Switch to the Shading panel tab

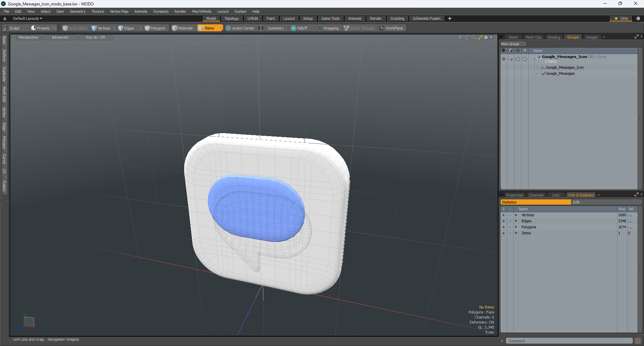click(x=554, y=37)
